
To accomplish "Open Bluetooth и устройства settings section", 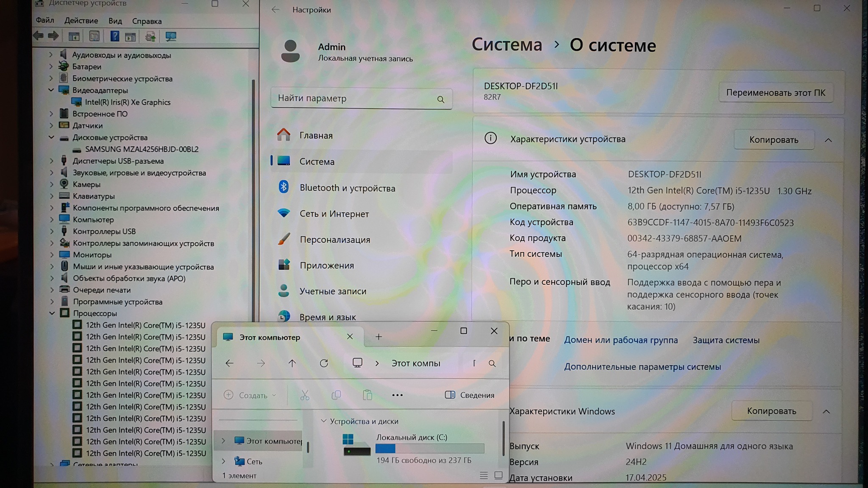I will tap(347, 188).
